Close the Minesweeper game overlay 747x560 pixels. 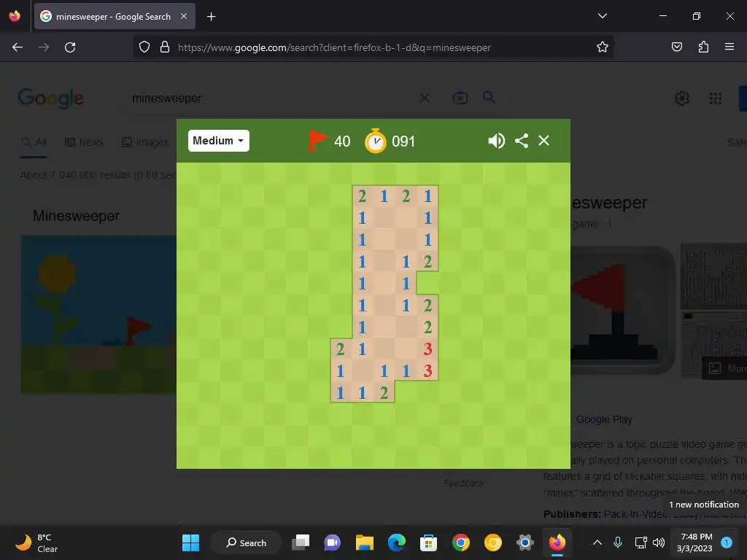click(543, 141)
